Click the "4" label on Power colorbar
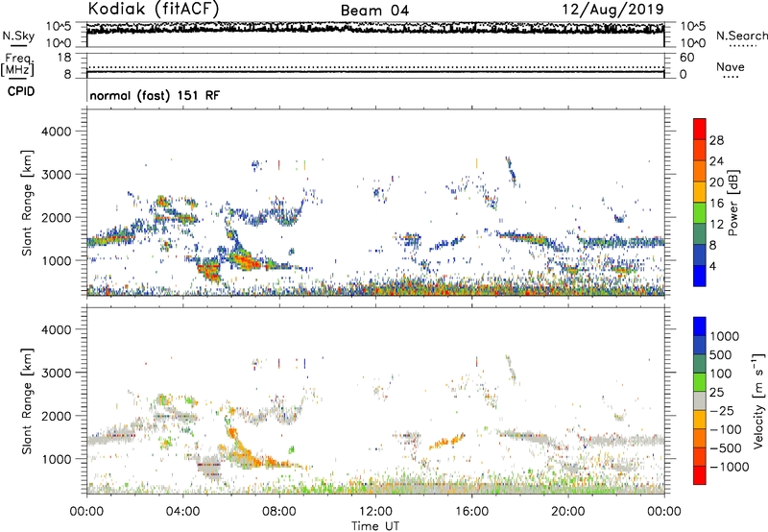This screenshot has height=532, width=768. click(713, 266)
